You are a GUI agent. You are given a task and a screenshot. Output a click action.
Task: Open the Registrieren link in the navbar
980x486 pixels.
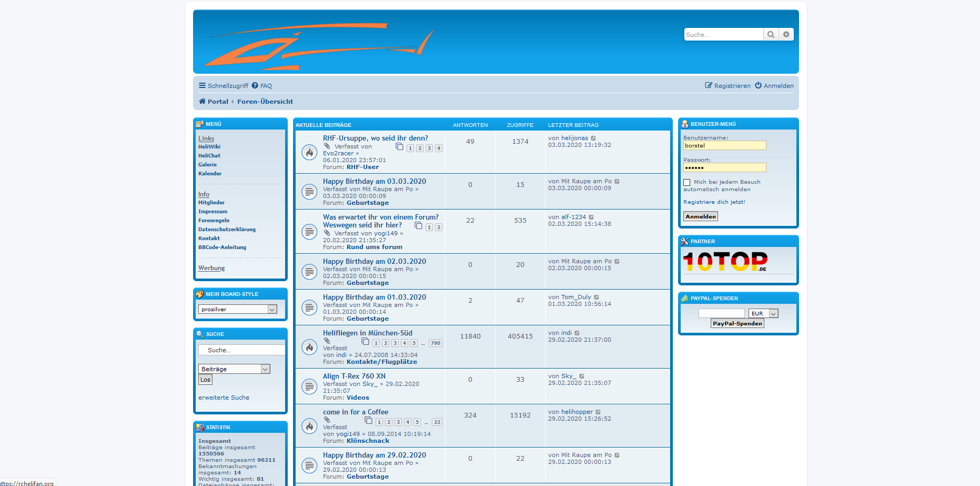click(x=732, y=86)
